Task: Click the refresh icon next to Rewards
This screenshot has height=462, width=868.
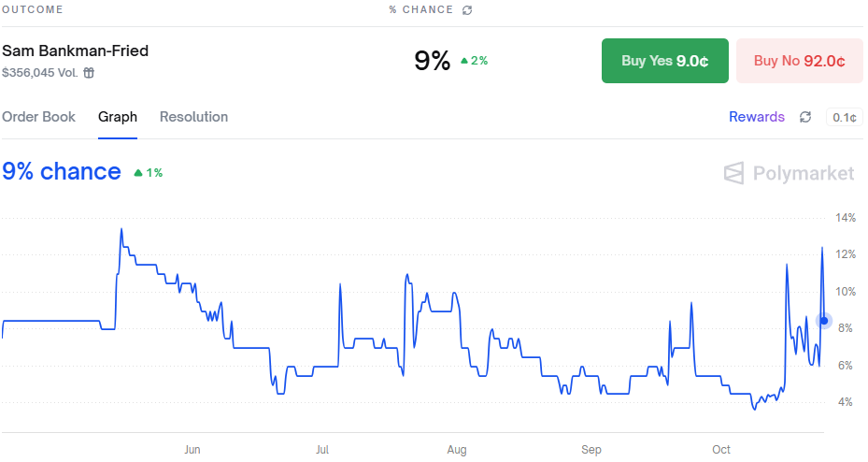Action: 805,117
